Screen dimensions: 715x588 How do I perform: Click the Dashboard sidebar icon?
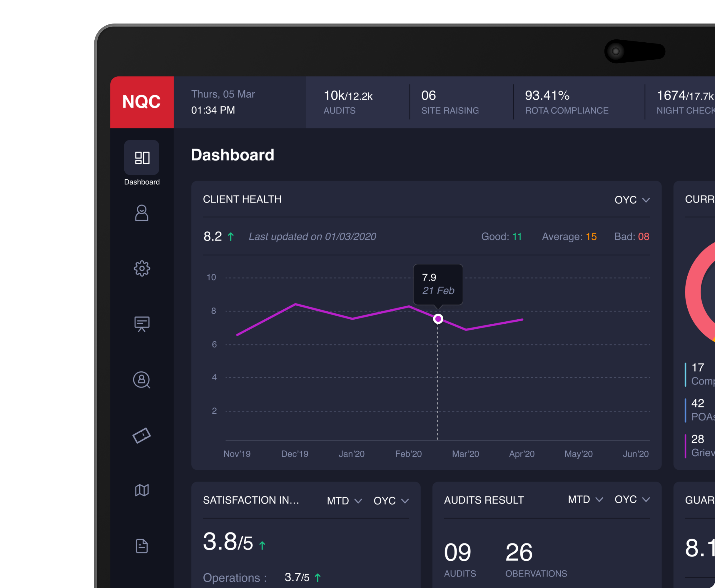[x=142, y=158]
